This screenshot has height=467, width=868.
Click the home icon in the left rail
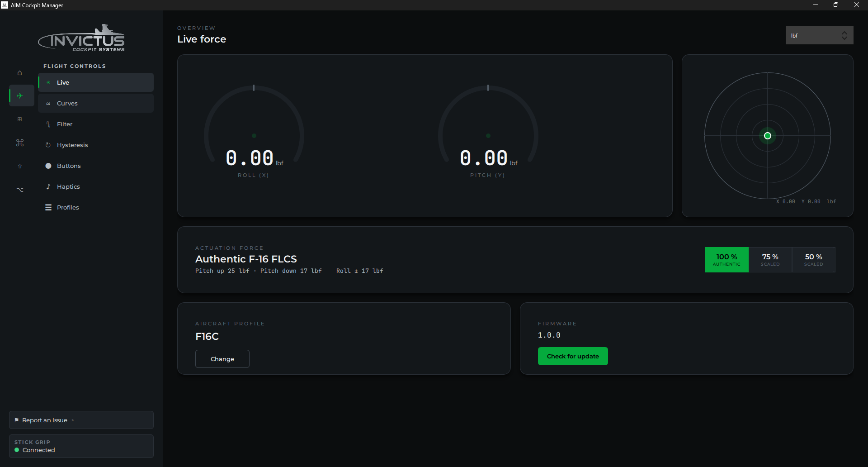19,73
